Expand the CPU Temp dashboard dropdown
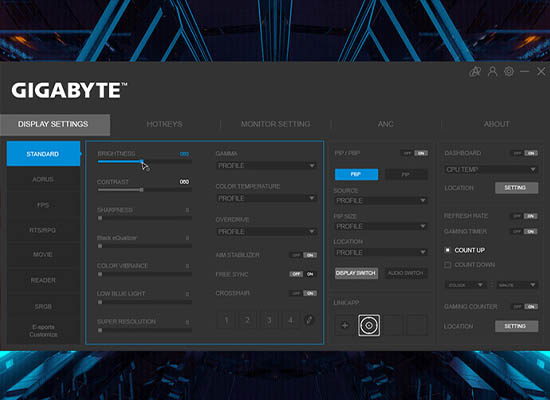The width and height of the screenshot is (550, 400). coord(491,170)
